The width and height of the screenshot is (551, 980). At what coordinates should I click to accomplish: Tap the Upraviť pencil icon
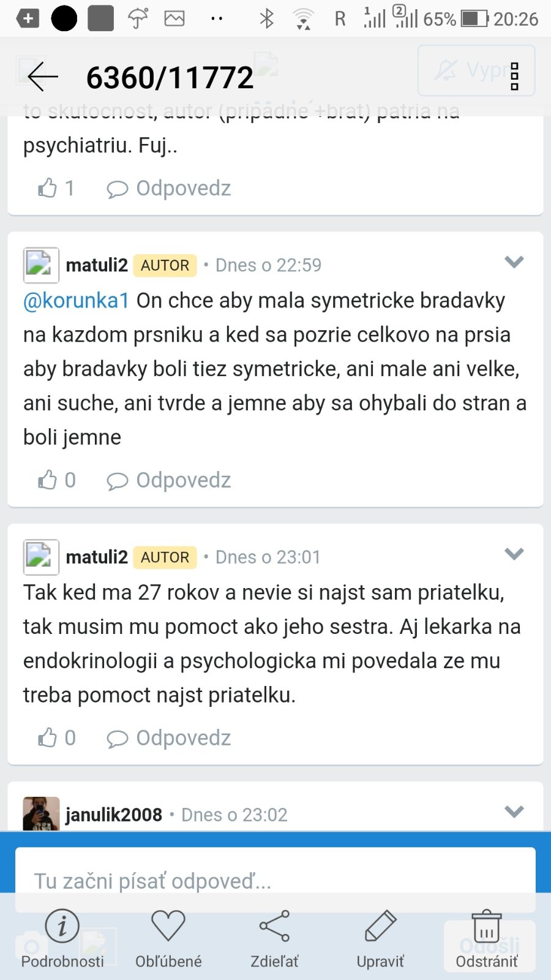[380, 926]
